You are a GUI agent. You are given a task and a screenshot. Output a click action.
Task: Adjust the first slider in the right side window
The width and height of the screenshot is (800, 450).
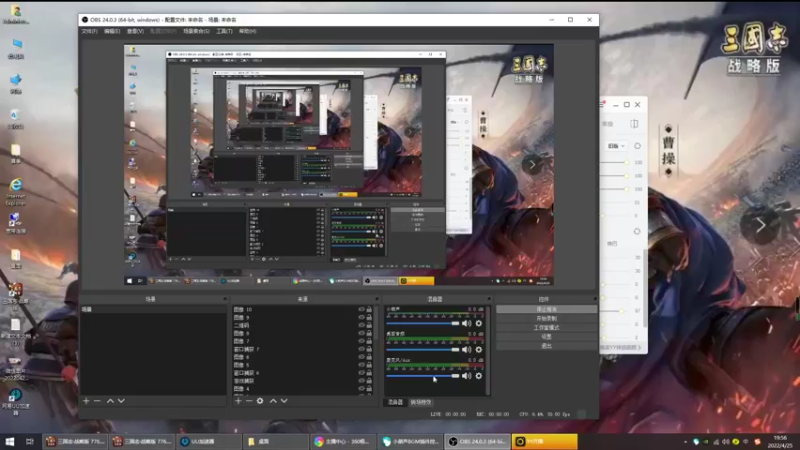(x=614, y=162)
